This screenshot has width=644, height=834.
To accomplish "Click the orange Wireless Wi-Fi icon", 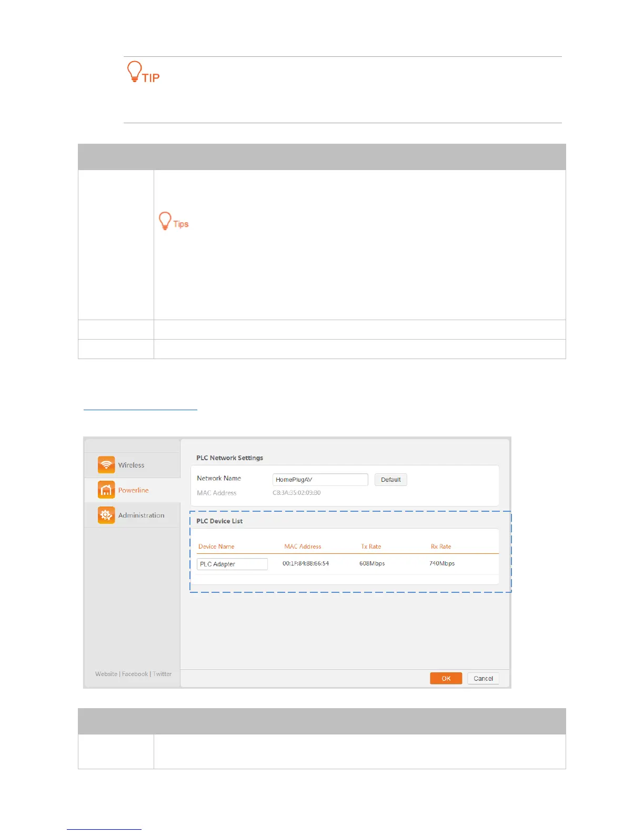I will [x=106, y=465].
